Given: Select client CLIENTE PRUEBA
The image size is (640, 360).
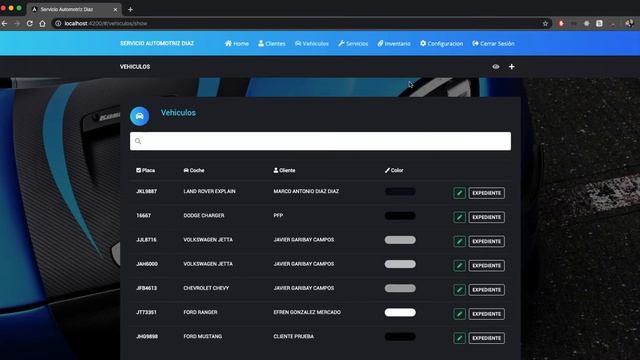Looking at the screenshot, I should [293, 336].
